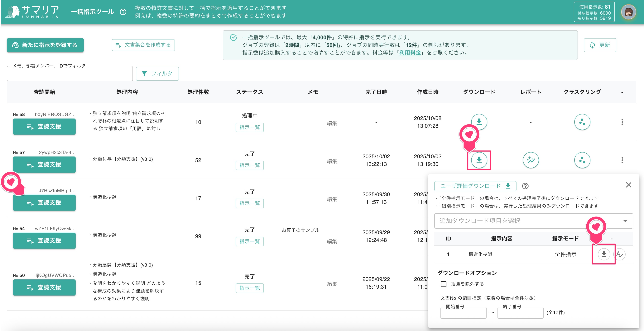Click the help icon beside 一括指示ツール

click(123, 12)
